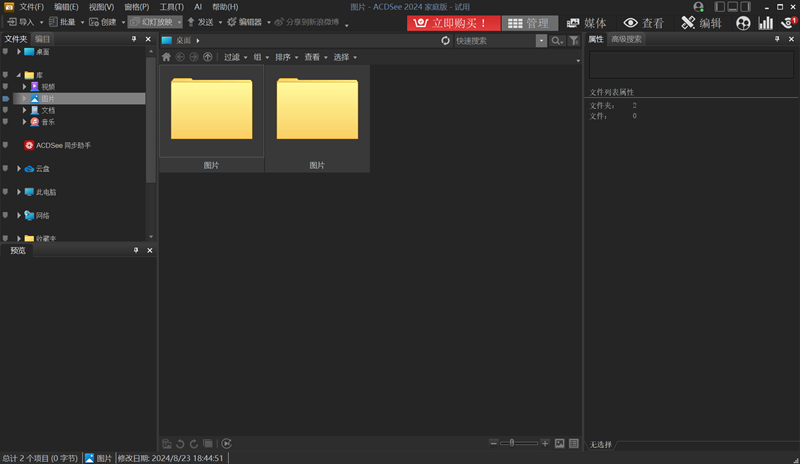Click the 立即购买 buy now button
The image size is (800, 464).
click(453, 23)
